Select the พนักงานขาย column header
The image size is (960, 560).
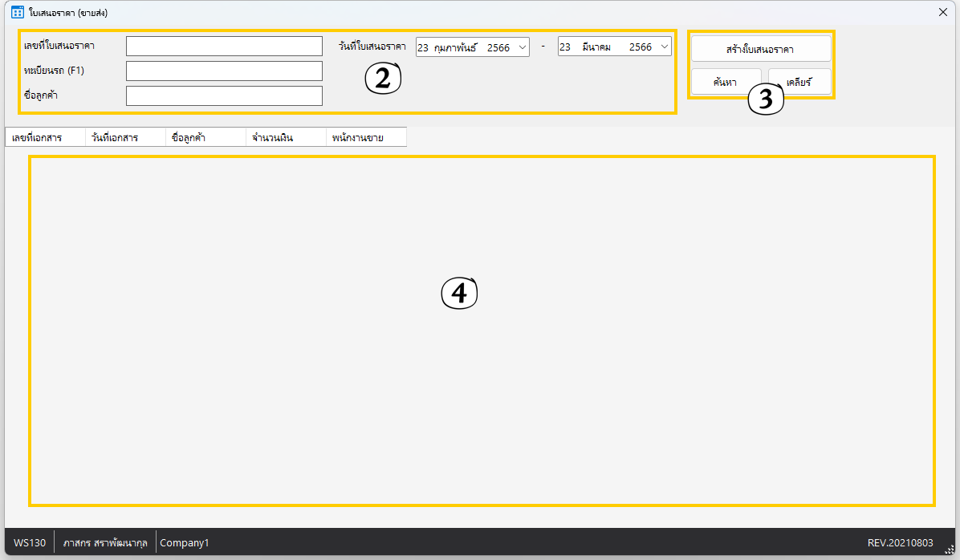366,138
